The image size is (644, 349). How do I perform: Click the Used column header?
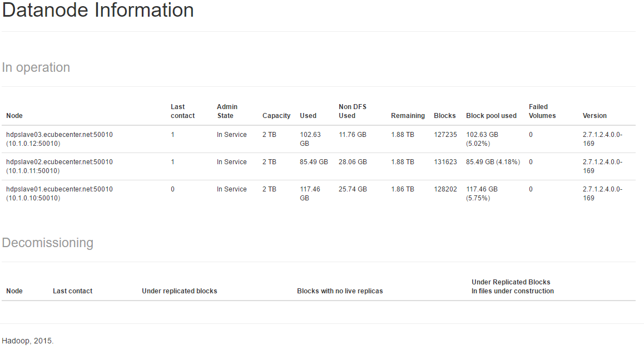[x=308, y=115]
